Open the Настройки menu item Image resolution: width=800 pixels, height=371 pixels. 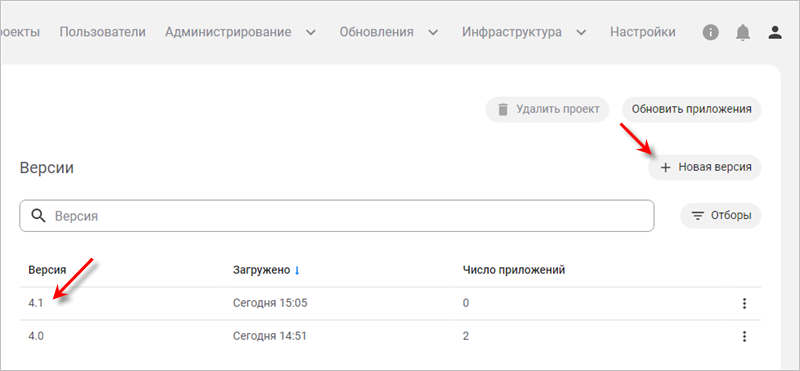tap(643, 32)
